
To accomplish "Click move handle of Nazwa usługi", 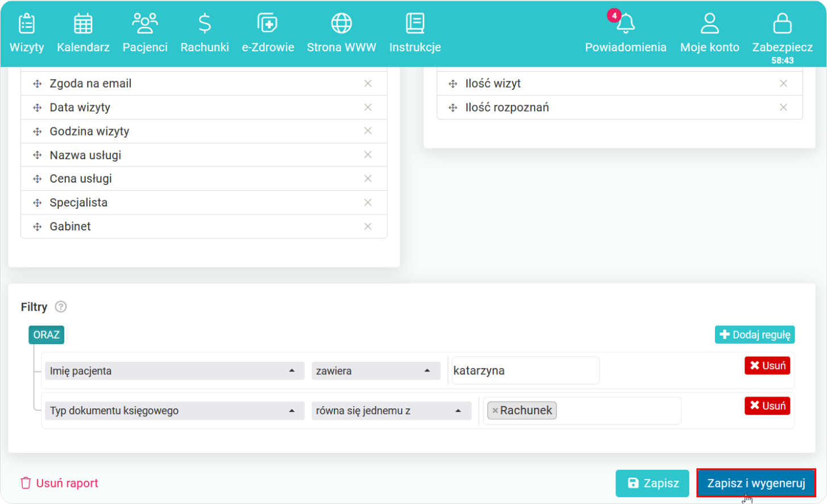I will [x=38, y=155].
